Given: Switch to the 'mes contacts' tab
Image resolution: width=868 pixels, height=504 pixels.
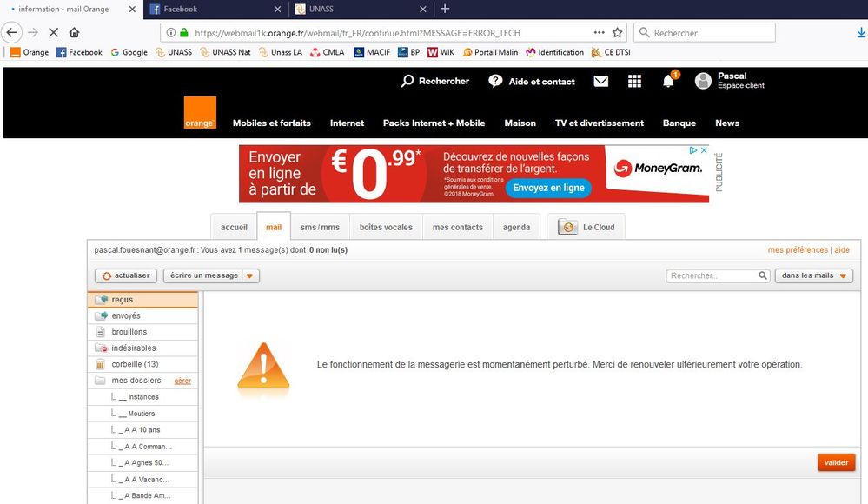Looking at the screenshot, I should (457, 228).
